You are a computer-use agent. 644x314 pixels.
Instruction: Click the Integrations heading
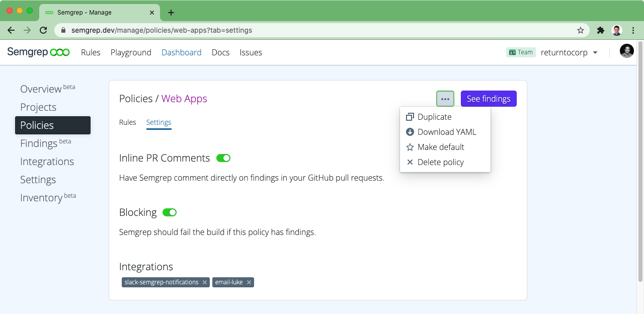click(x=146, y=267)
